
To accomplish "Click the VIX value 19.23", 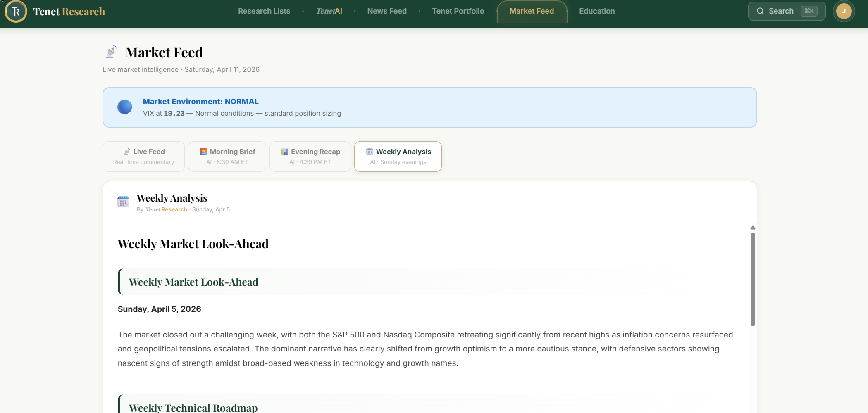I will pyautogui.click(x=174, y=113).
